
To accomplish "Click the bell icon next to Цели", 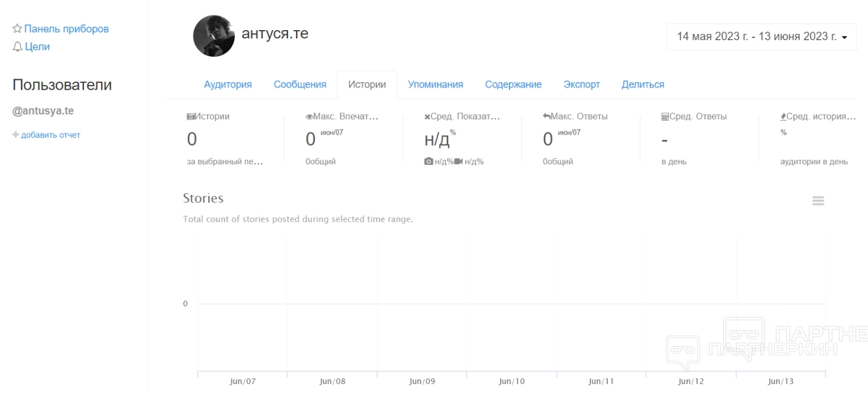I will click(17, 47).
